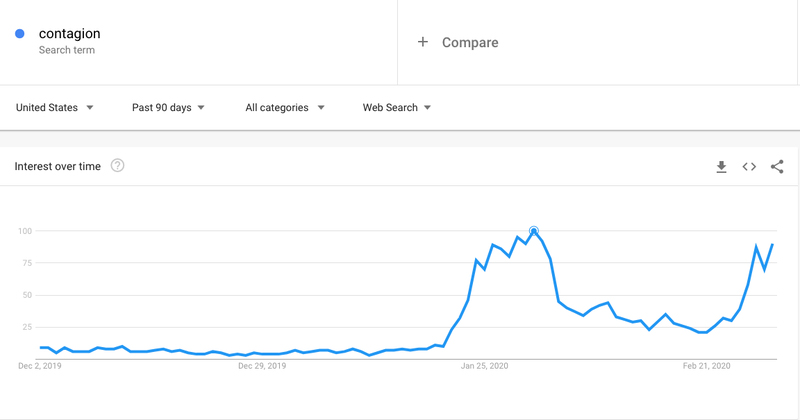Viewport: 800px width, 420px height.
Task: Download the Interest over time chart data
Action: [721, 167]
